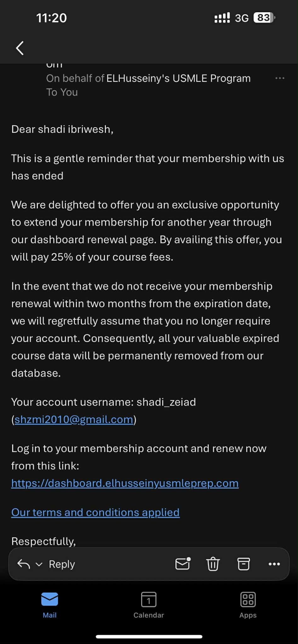
Task: Tap the reply arrow icon
Action: (x=24, y=564)
